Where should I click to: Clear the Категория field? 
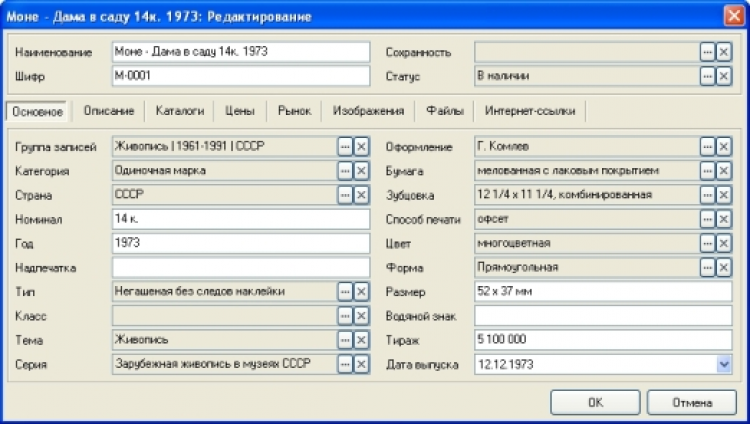[361, 170]
